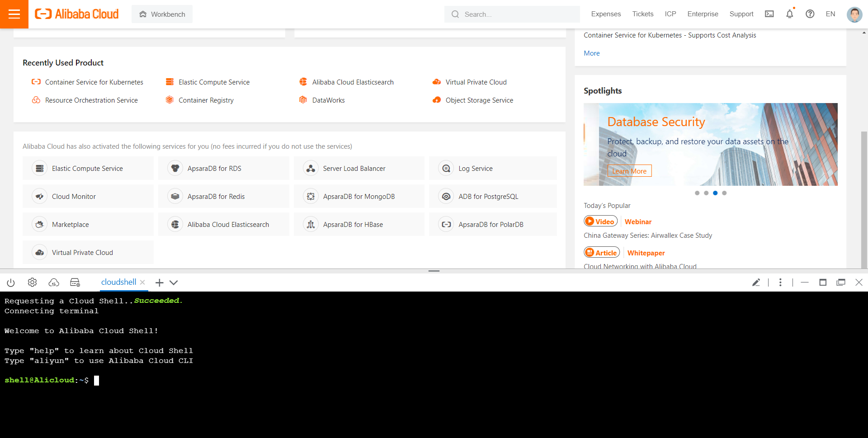Open Object Storage Service product
The image size is (868, 438).
point(473,100)
